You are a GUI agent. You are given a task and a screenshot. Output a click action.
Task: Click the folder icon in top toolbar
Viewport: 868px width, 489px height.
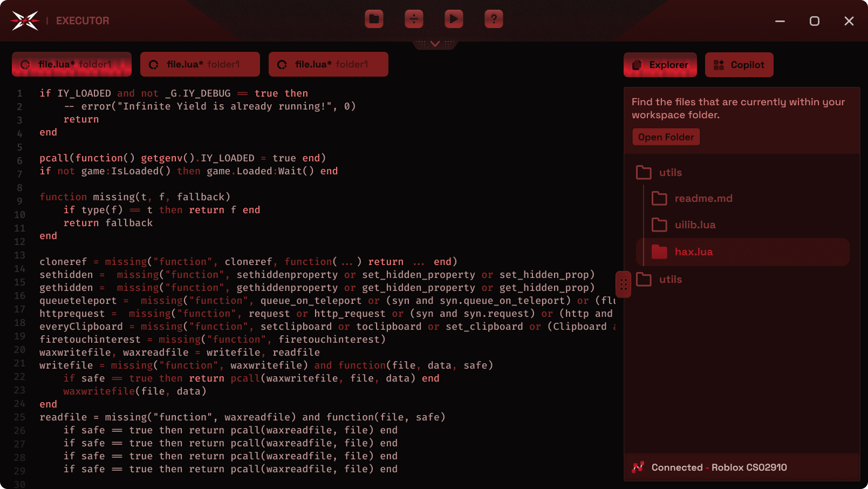374,19
